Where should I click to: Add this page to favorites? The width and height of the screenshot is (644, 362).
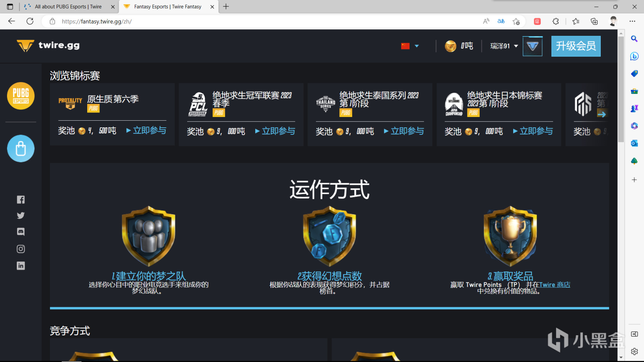pyautogui.click(x=516, y=21)
